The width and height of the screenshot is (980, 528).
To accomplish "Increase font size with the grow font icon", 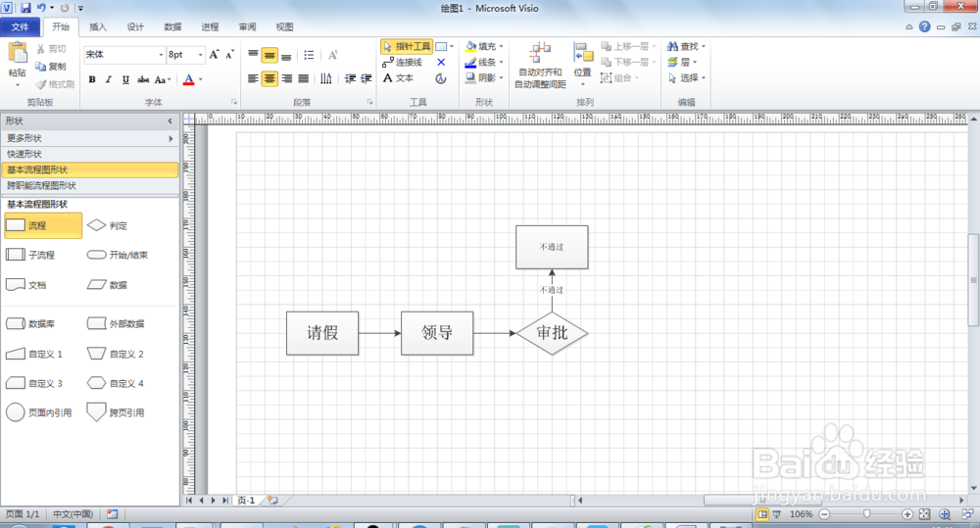I will click(x=215, y=55).
